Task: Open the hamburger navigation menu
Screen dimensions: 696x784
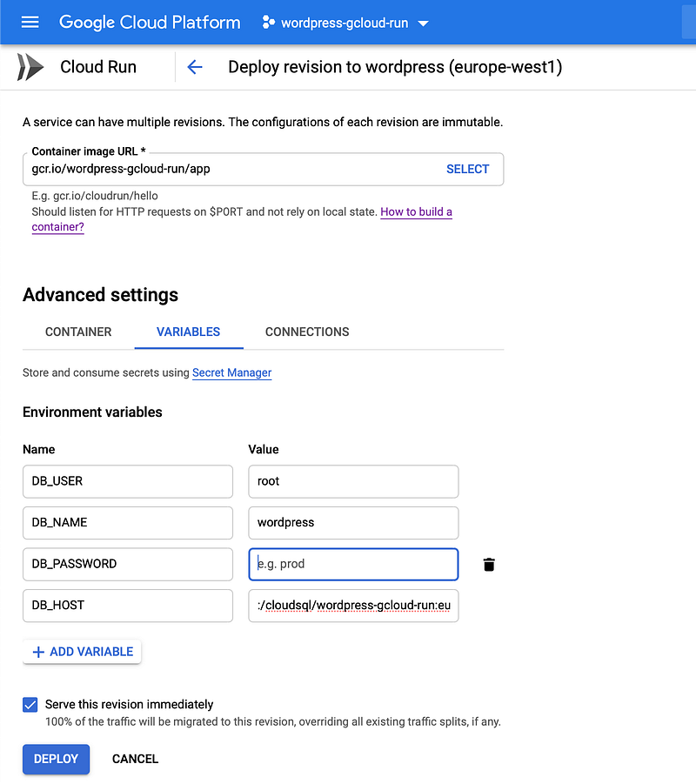Action: point(30,22)
